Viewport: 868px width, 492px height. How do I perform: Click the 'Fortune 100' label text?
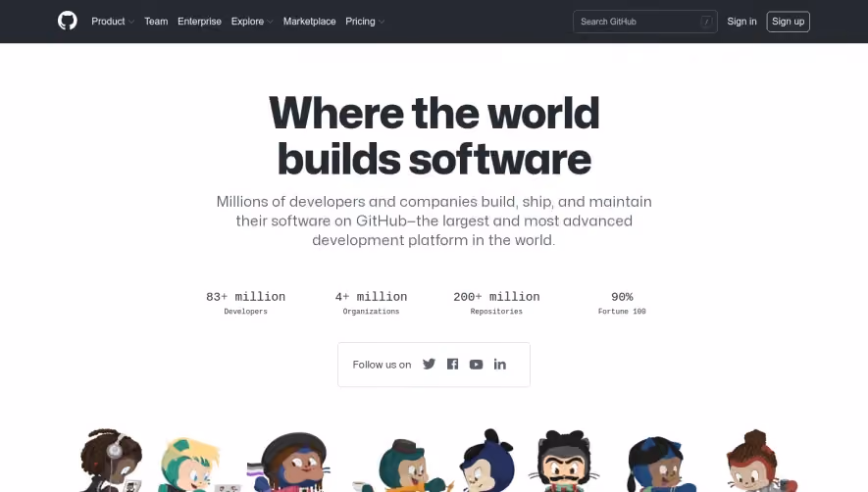[x=622, y=312]
